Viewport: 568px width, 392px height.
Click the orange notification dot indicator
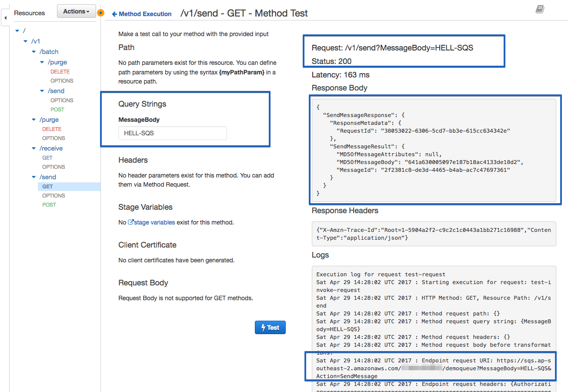101,13
